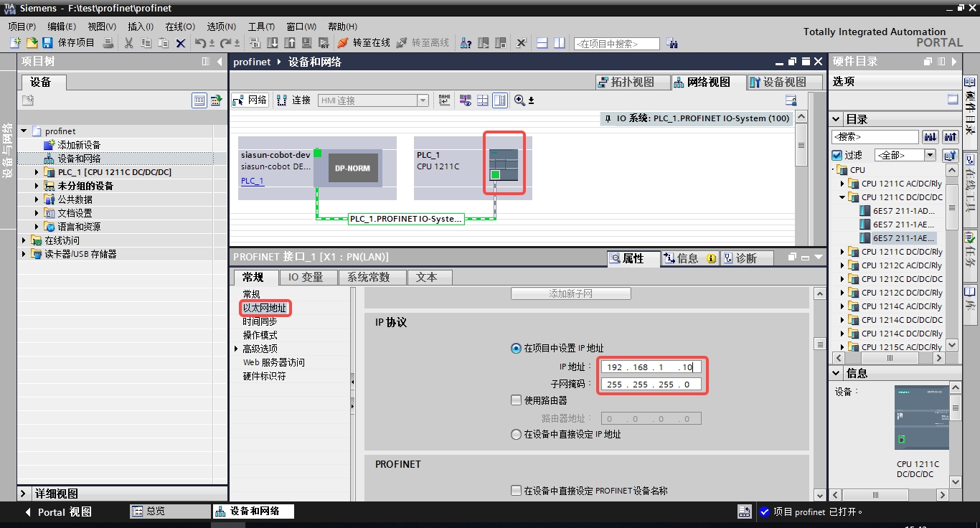Expand CPU 1212C AC/DC/Rly catalog folder
The height and width of the screenshot is (528, 980).
click(842, 265)
